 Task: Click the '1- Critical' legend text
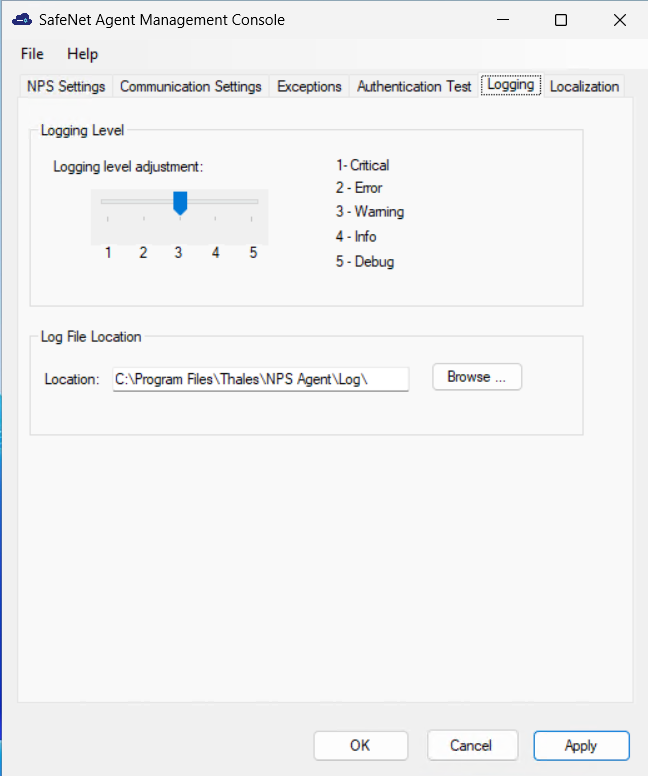(362, 165)
